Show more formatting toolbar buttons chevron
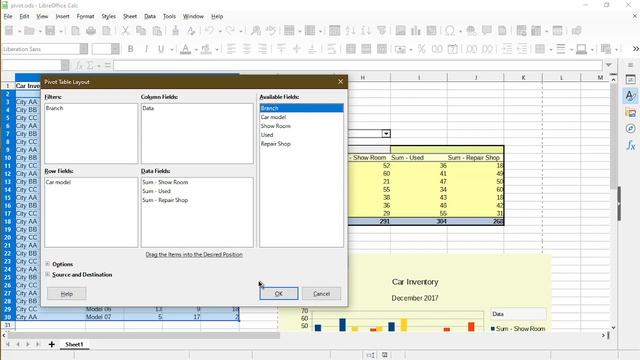This screenshot has height=360, width=640. (636, 49)
